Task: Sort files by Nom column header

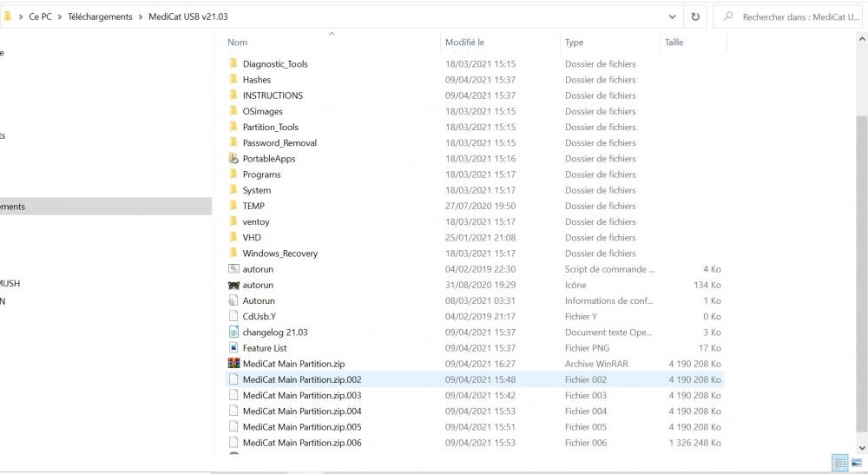Action: pos(237,43)
